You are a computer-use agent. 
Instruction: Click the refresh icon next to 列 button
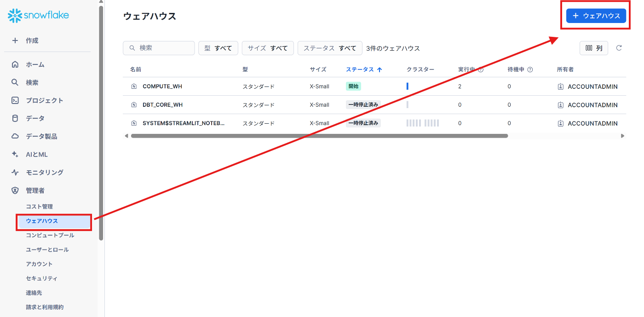click(x=619, y=48)
